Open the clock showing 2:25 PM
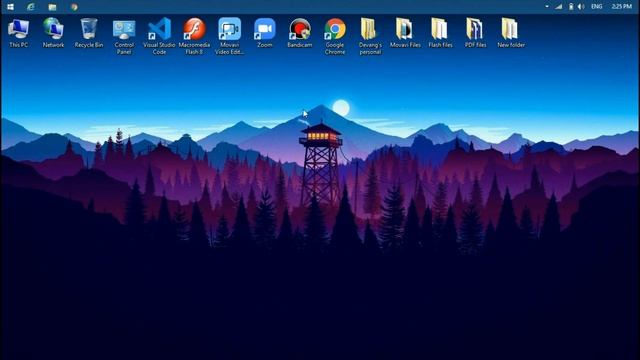This screenshot has width=640, height=360. (622, 7)
